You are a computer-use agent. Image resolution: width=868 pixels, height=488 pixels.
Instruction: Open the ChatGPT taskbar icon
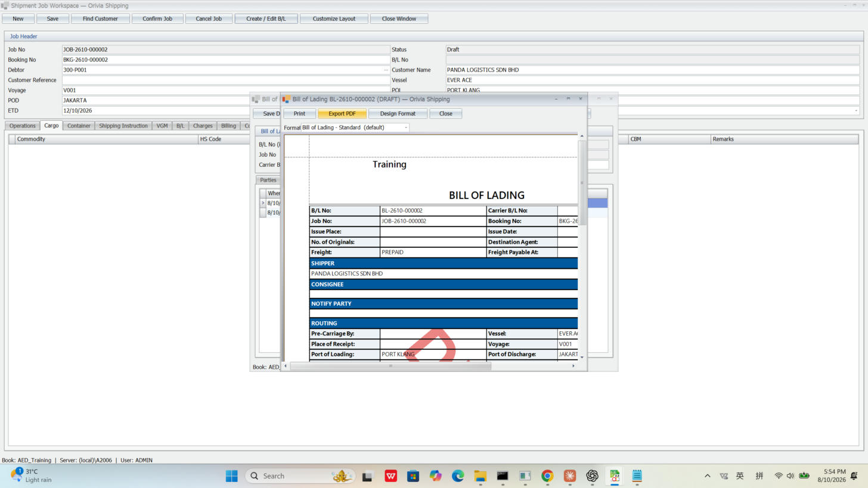click(x=592, y=475)
